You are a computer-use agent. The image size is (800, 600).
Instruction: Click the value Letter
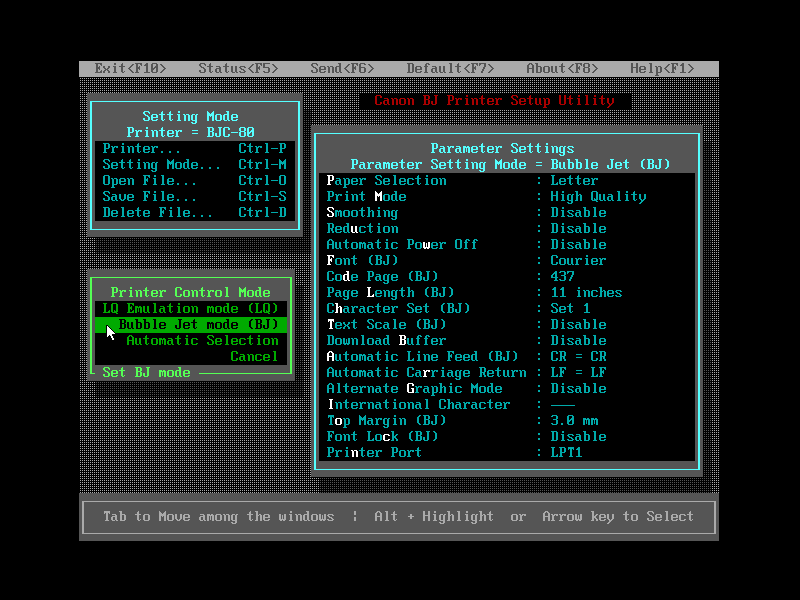[574, 181]
